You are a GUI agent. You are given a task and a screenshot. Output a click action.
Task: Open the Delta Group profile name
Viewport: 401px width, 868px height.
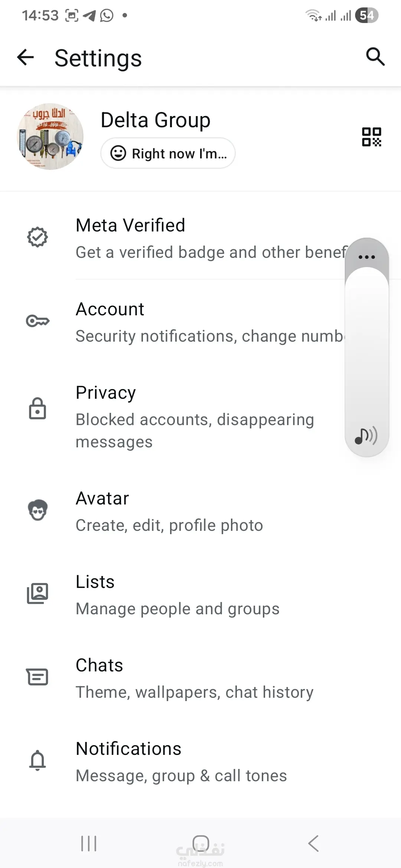(156, 120)
